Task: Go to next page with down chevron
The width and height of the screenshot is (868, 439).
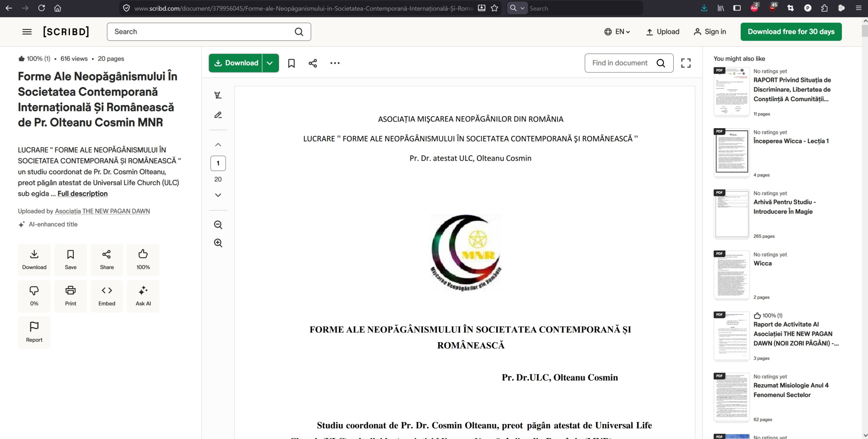Action: (x=218, y=195)
